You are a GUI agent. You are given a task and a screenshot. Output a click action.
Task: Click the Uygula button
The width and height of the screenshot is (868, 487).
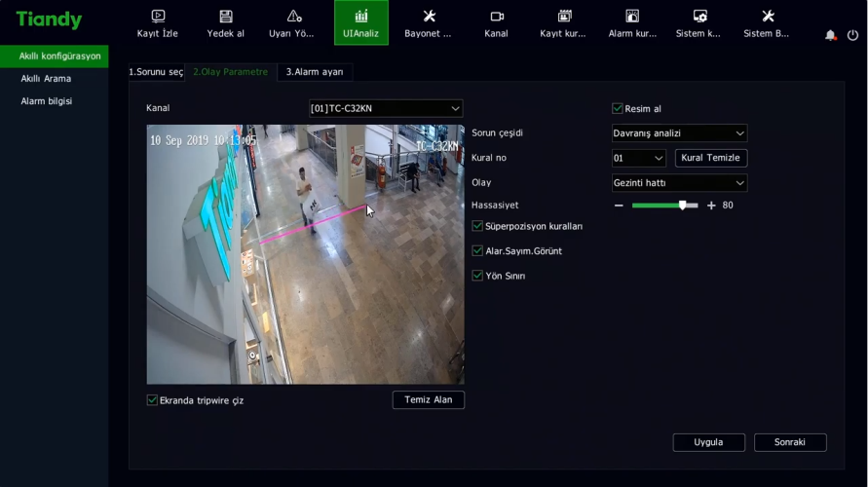tap(708, 442)
